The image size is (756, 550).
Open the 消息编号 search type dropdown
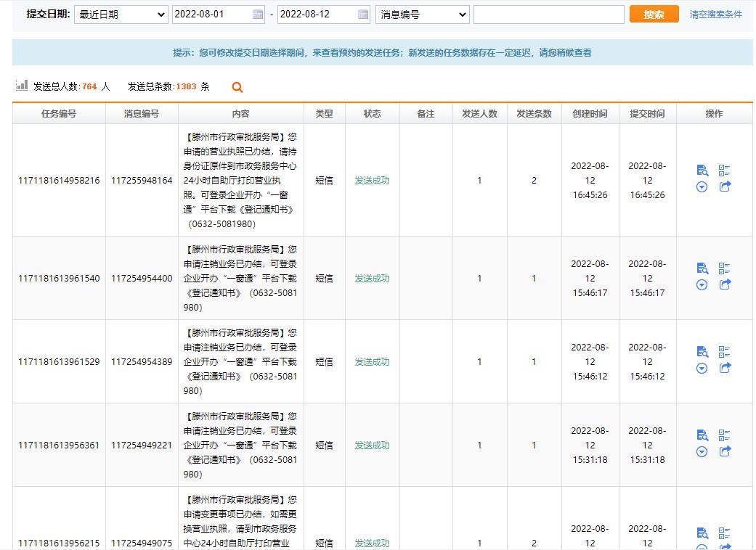tap(423, 15)
